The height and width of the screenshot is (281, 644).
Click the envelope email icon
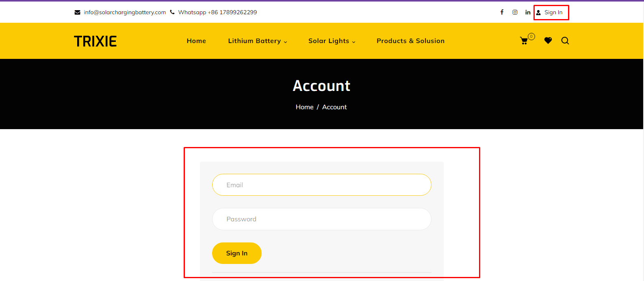click(x=77, y=13)
